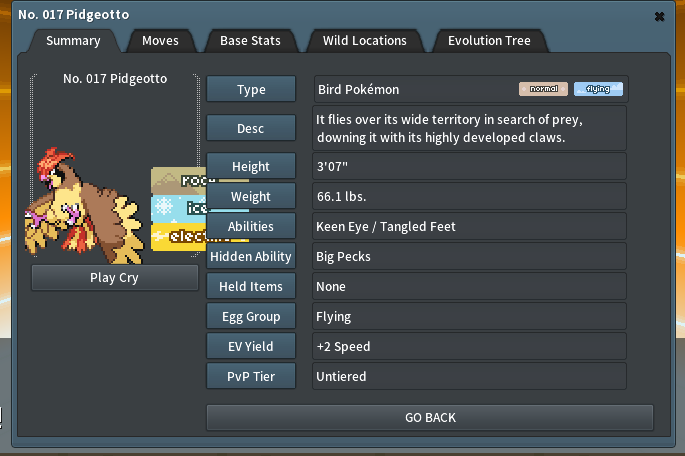This screenshot has width=685, height=456.
Task: Open the Evolution Tree tab
Action: [x=489, y=41]
